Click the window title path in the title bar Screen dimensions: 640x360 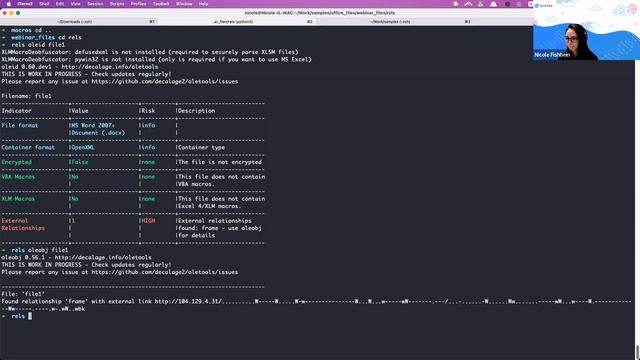click(320, 13)
